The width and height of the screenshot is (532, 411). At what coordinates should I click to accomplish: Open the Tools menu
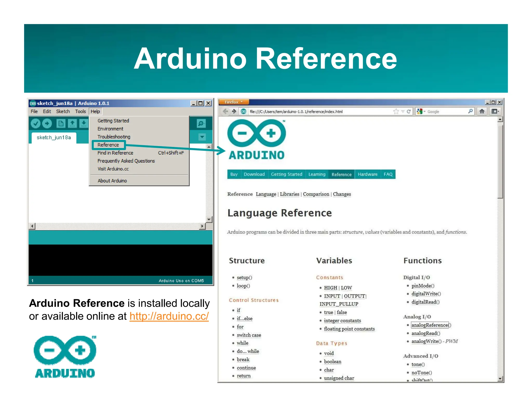tap(80, 111)
